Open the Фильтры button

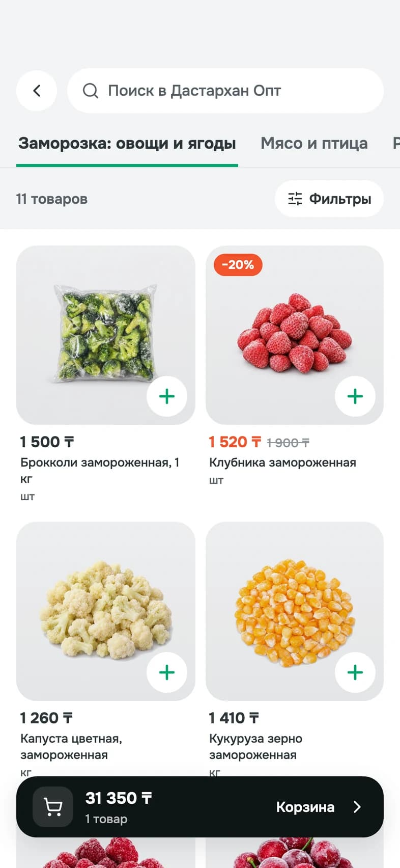click(x=329, y=199)
